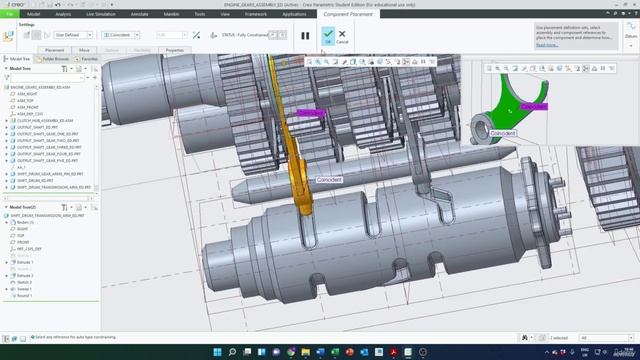Click Zoom Out in component window toolbar

click(x=506, y=69)
